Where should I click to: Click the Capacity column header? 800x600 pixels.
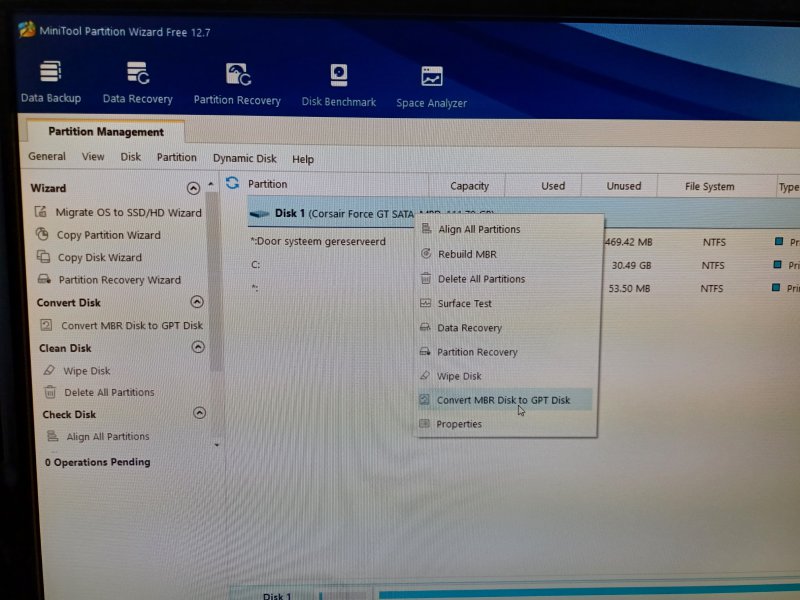pyautogui.click(x=469, y=186)
